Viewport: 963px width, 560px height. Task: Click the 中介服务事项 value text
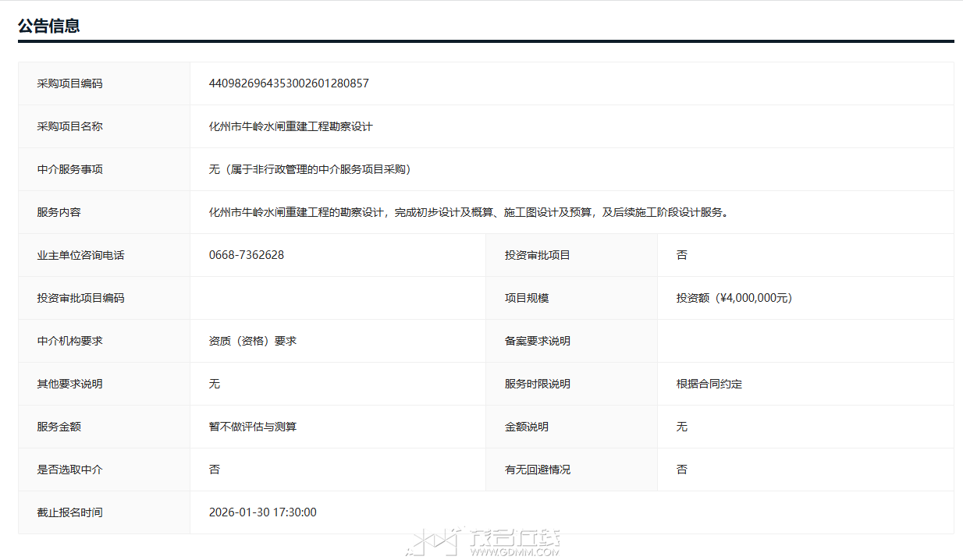pos(310,169)
